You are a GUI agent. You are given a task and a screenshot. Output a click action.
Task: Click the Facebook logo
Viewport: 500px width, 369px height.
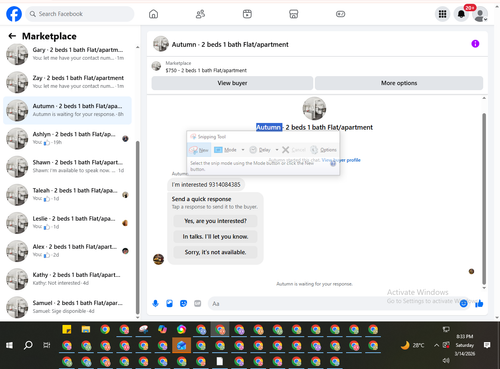[x=14, y=14]
